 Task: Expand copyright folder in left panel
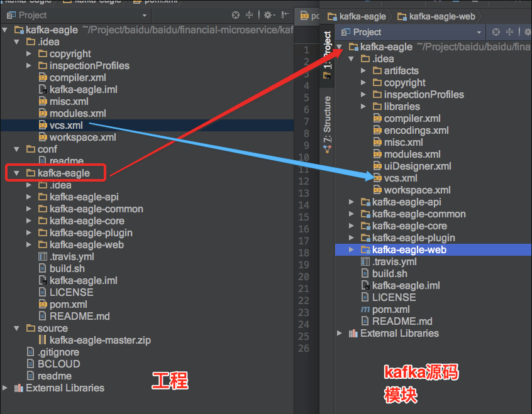pos(29,54)
